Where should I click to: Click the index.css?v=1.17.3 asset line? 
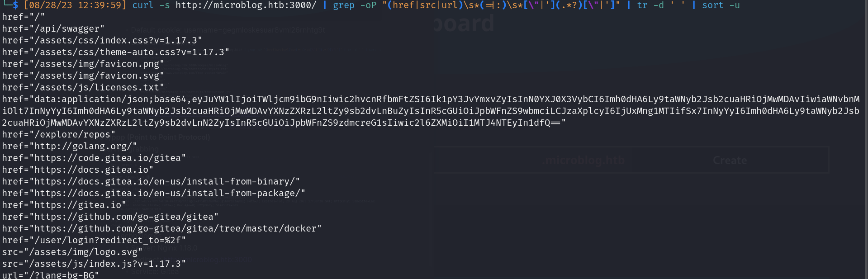coord(102,41)
